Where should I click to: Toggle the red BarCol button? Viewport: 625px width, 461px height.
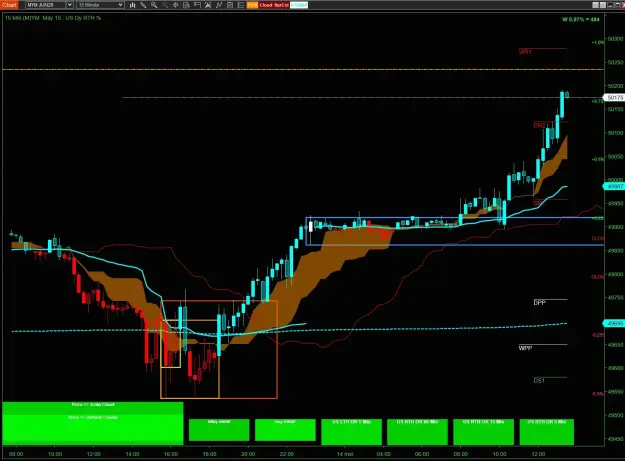click(x=281, y=5)
